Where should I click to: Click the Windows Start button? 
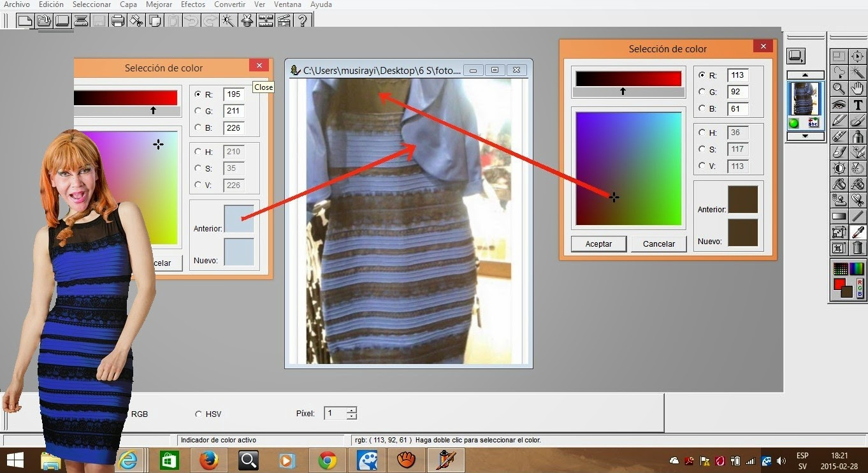[x=15, y=460]
